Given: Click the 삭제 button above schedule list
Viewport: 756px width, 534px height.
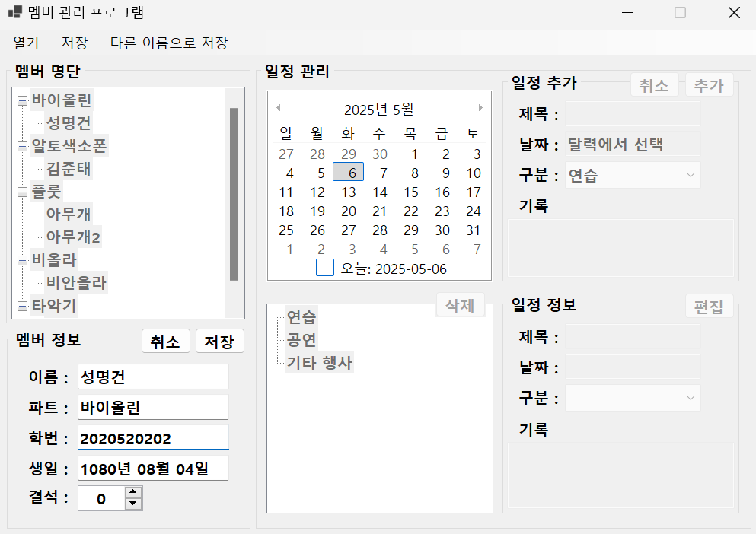Looking at the screenshot, I should (x=460, y=305).
